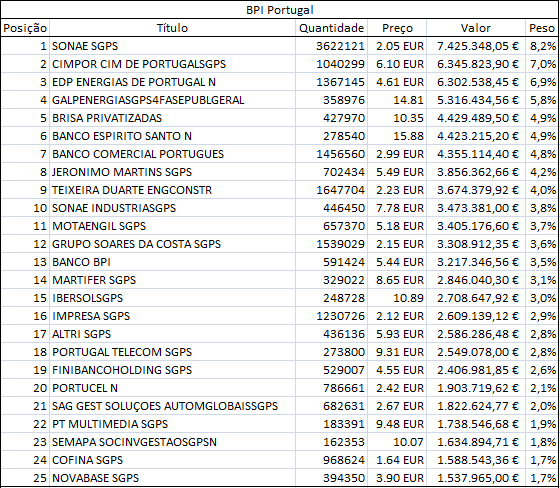The image size is (560, 488).
Task: Select EDP ENERGIAS DE PORTUGAL N cell
Action: tap(172, 82)
